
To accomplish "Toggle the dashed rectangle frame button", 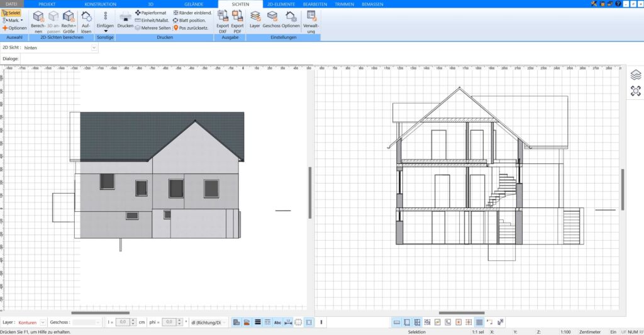I will tap(298, 322).
